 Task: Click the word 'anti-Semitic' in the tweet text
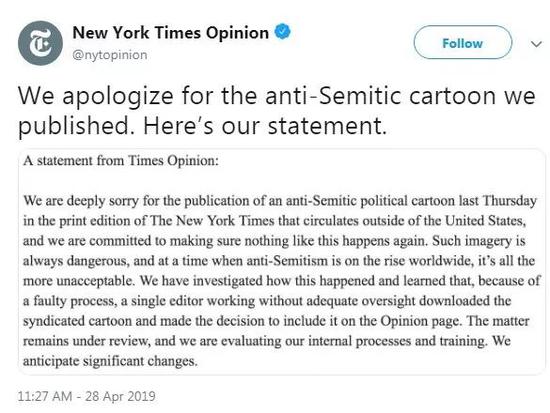333,95
